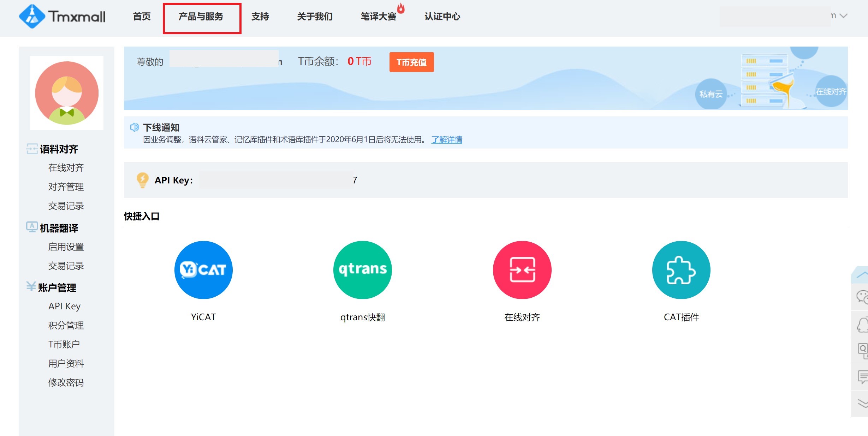Click the qtrans快翻 label text
This screenshot has width=868, height=436.
pyautogui.click(x=363, y=317)
